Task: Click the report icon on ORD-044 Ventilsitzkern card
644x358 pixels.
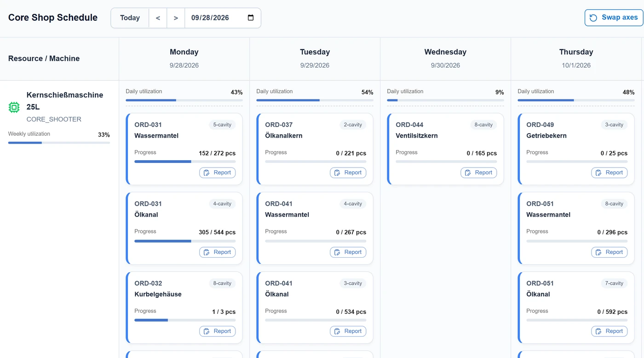Action: point(468,173)
